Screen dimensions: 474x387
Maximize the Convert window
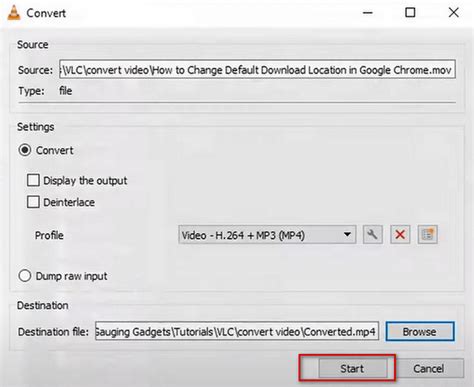pyautogui.click(x=410, y=13)
